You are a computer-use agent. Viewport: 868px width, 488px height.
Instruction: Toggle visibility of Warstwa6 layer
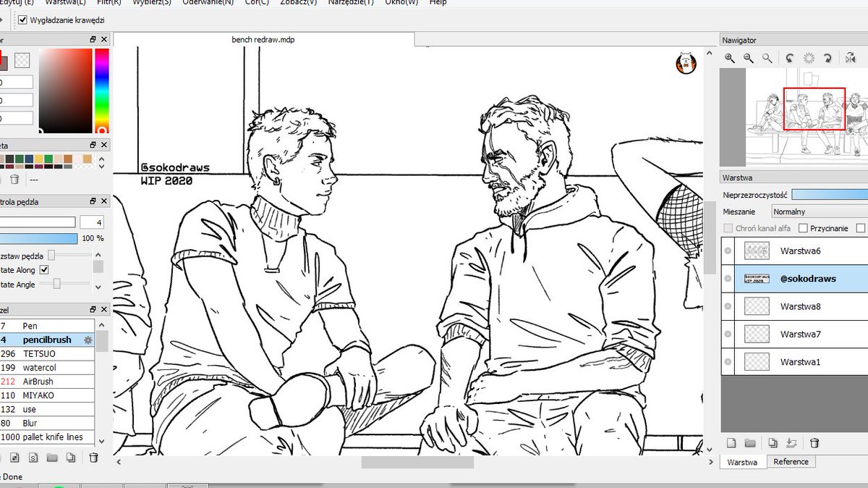coord(728,251)
